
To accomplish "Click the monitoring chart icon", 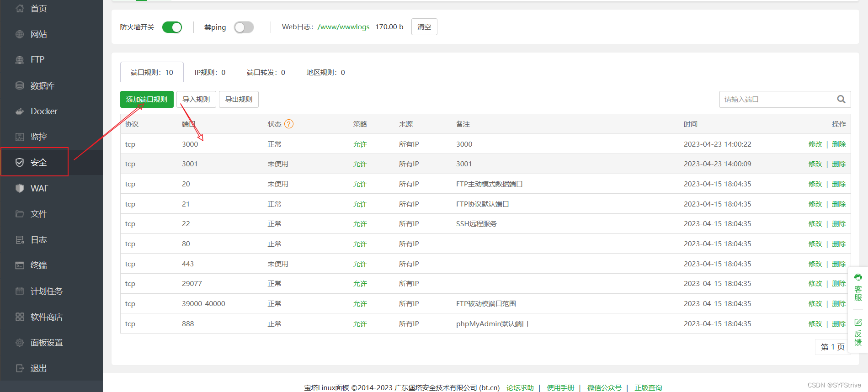I will coord(20,137).
